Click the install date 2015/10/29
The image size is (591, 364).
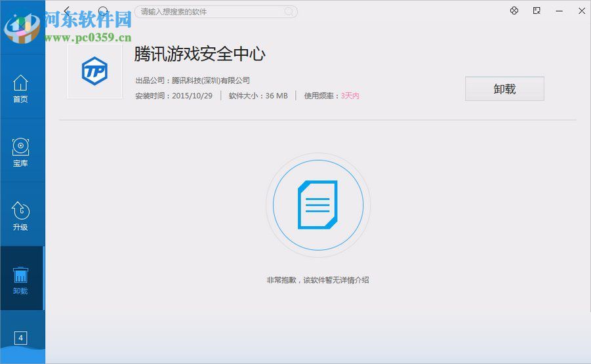(x=192, y=96)
